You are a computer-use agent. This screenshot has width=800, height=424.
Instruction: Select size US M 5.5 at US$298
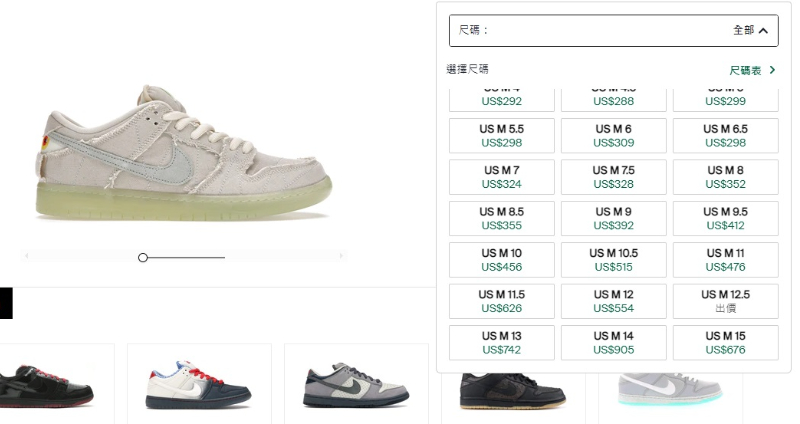pyautogui.click(x=502, y=136)
